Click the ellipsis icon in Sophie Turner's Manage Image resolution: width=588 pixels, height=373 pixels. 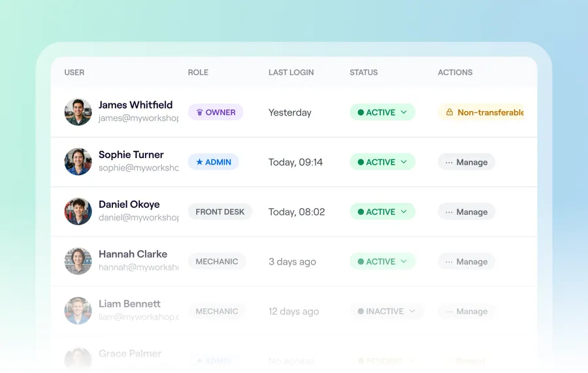click(449, 162)
